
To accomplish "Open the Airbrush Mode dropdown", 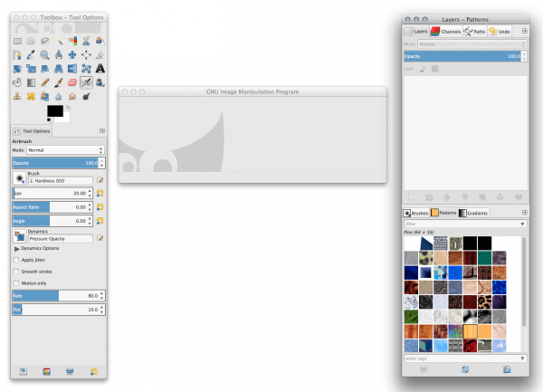I will [x=65, y=150].
